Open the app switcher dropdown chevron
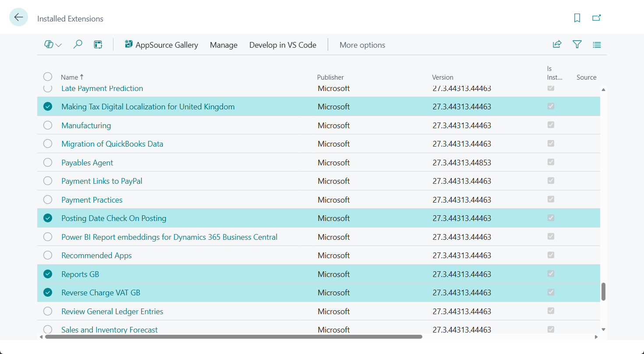 57,44
